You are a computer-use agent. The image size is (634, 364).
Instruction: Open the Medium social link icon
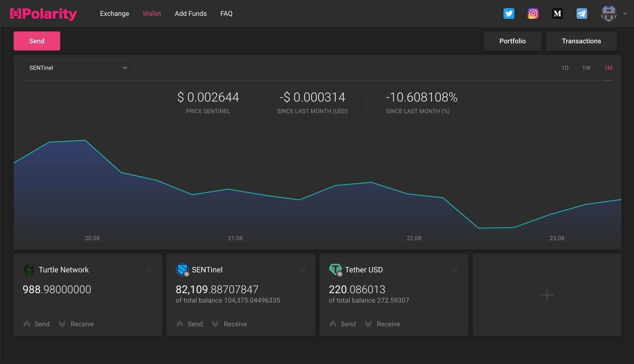557,14
